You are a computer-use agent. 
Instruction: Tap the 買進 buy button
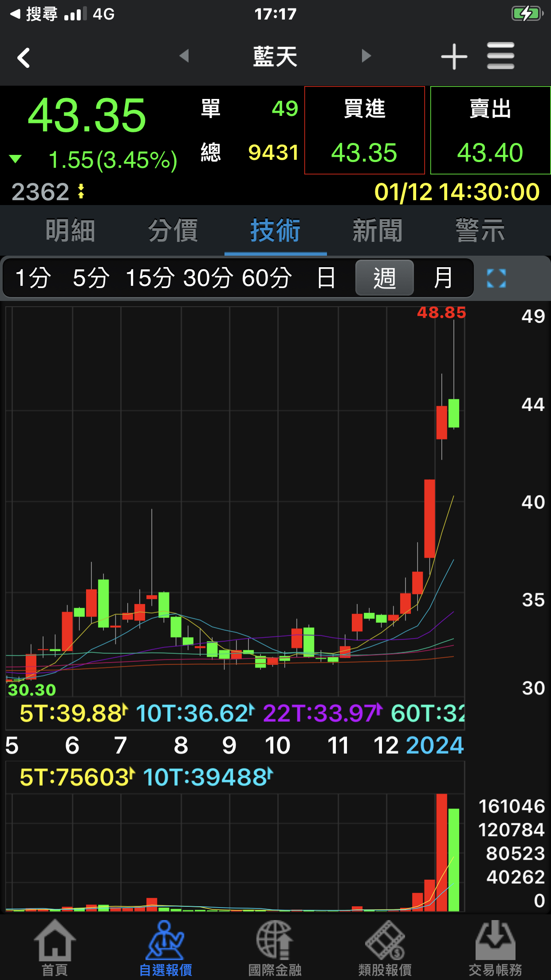click(x=364, y=130)
